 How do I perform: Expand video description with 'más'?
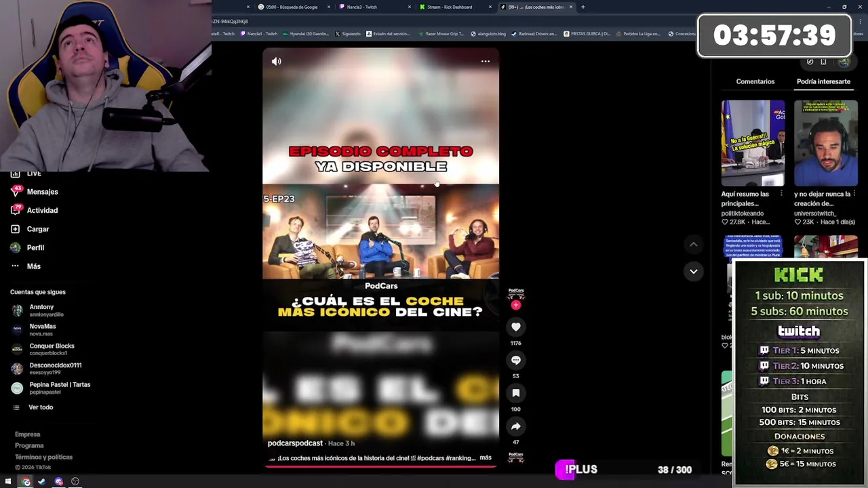[x=486, y=458]
